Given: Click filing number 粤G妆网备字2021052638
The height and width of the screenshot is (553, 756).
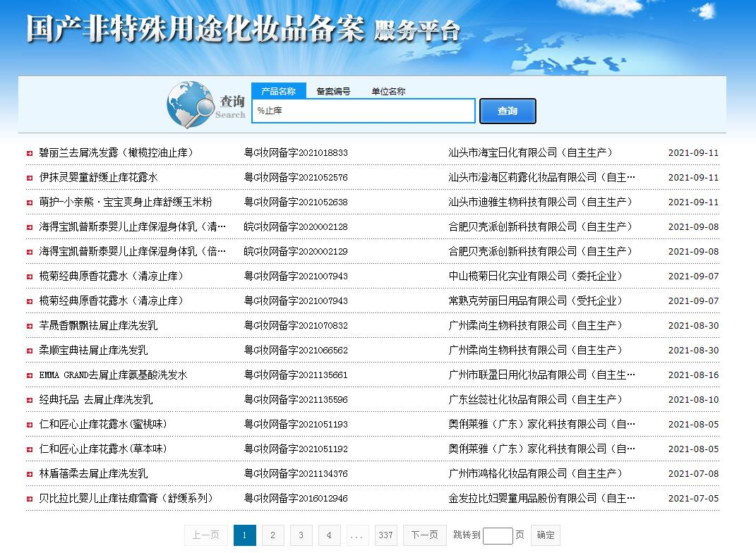Looking at the screenshot, I should pyautogui.click(x=296, y=202).
